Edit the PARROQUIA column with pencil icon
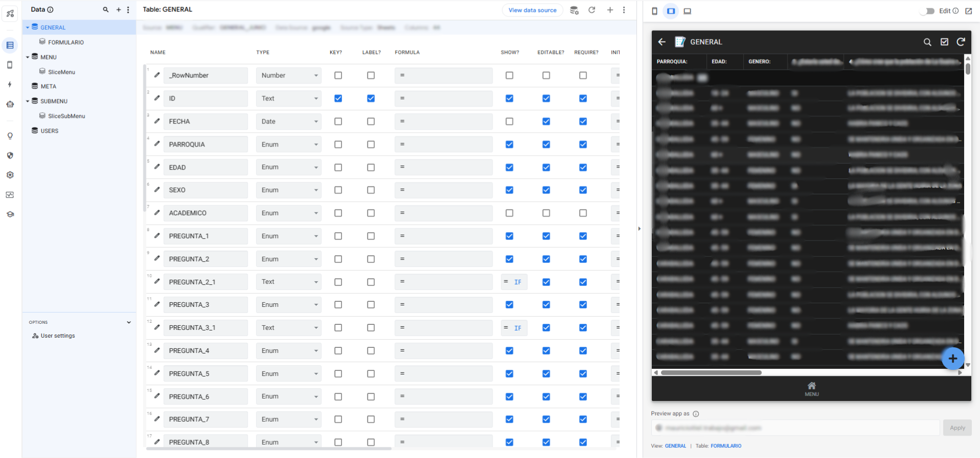The width and height of the screenshot is (980, 458). pyautogui.click(x=157, y=144)
